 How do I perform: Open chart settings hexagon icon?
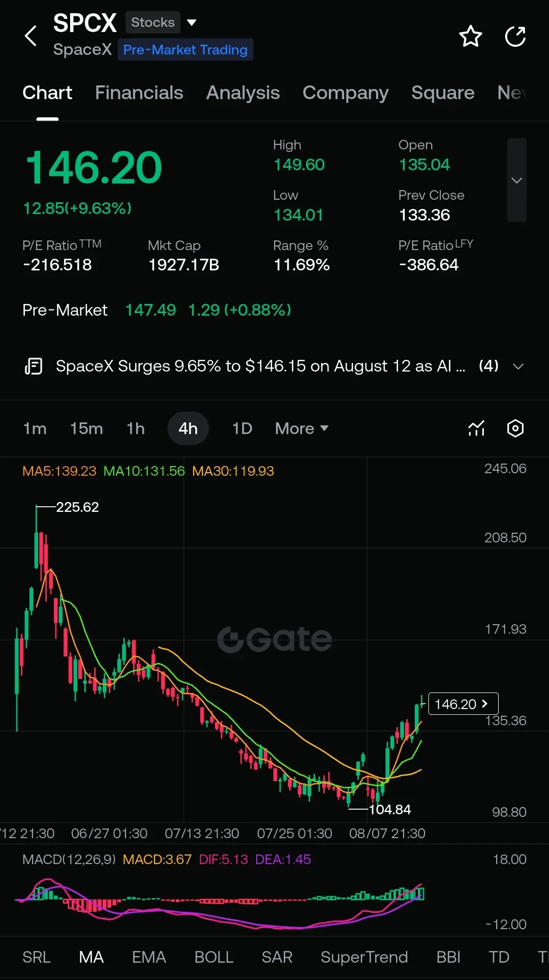click(515, 428)
